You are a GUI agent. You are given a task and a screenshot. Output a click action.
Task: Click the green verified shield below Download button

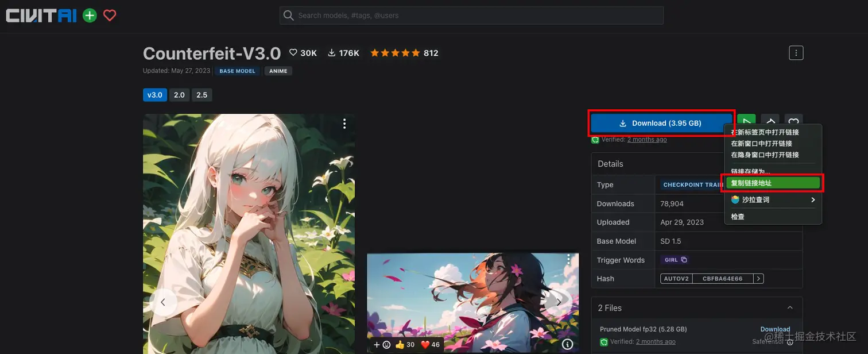pyautogui.click(x=596, y=140)
